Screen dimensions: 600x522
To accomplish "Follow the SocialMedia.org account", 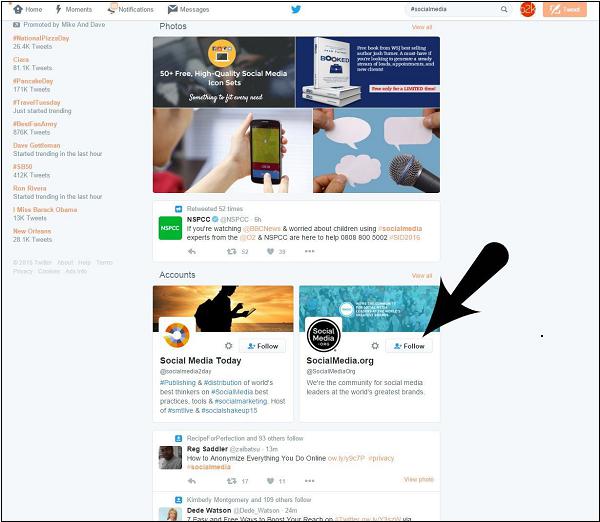I will tap(410, 346).
